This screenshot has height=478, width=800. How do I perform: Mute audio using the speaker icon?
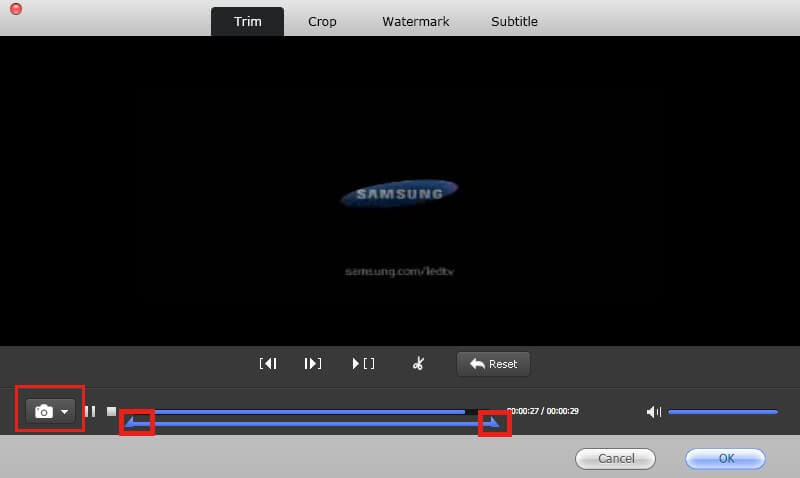click(654, 411)
